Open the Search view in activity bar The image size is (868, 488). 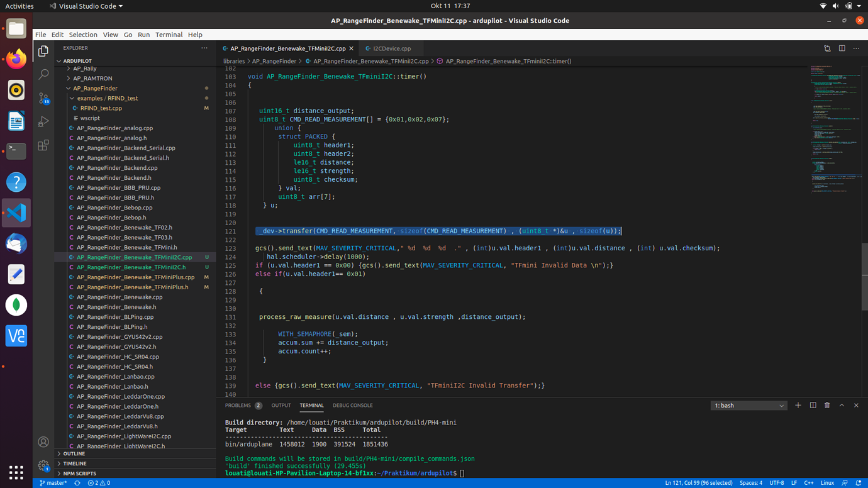tap(43, 75)
